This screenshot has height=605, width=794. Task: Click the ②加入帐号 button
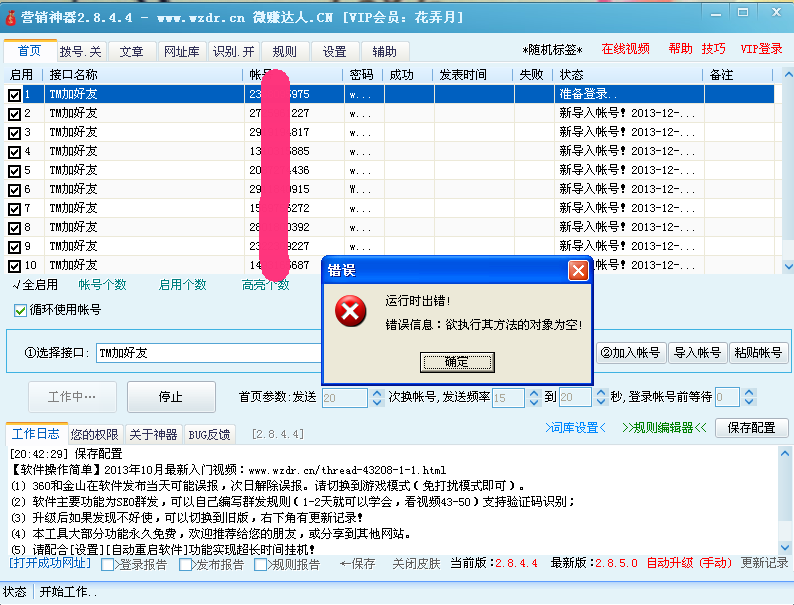(x=630, y=353)
